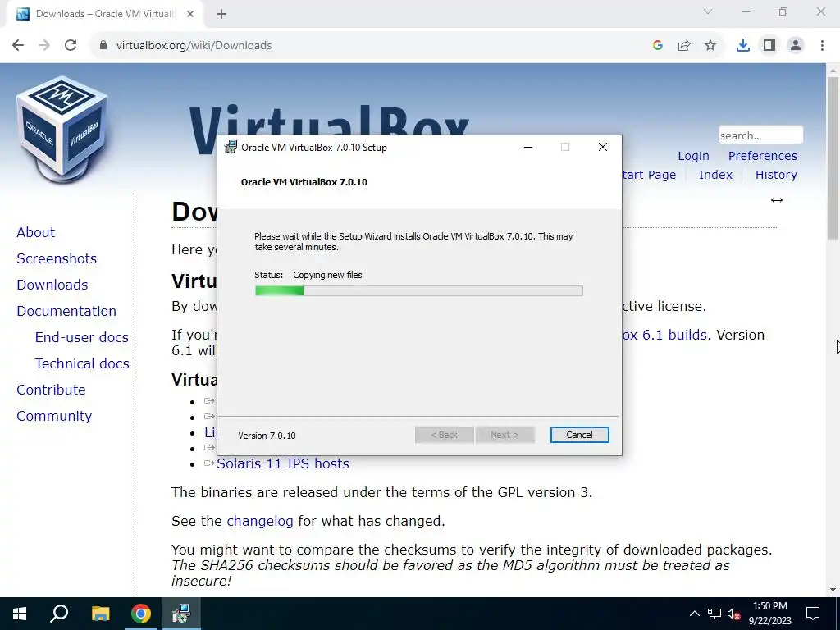The image size is (840, 630).
Task: Open the Windows Start menu
Action: (x=20, y=614)
